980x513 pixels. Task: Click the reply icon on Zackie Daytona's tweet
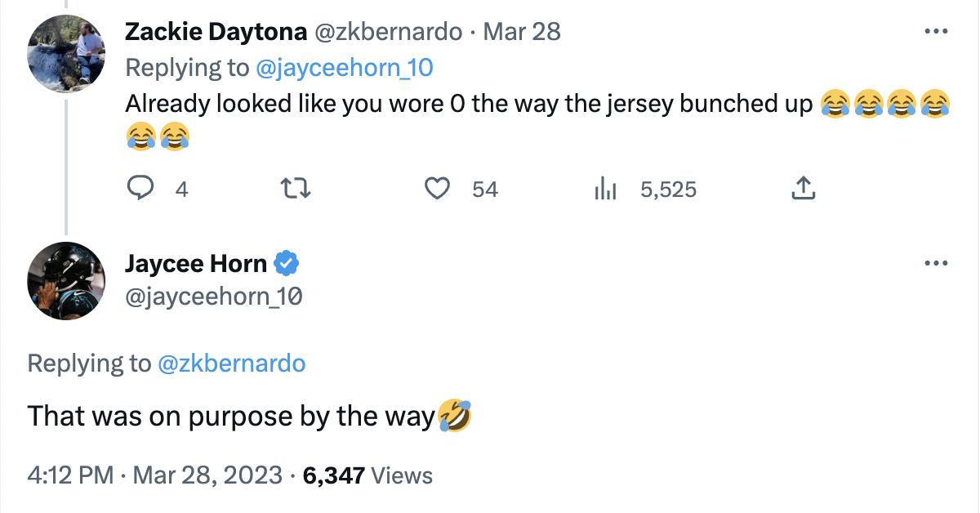point(143,190)
